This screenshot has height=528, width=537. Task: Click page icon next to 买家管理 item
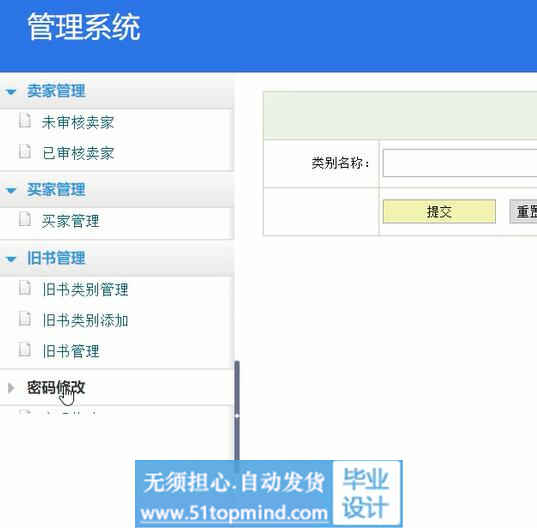[25, 219]
